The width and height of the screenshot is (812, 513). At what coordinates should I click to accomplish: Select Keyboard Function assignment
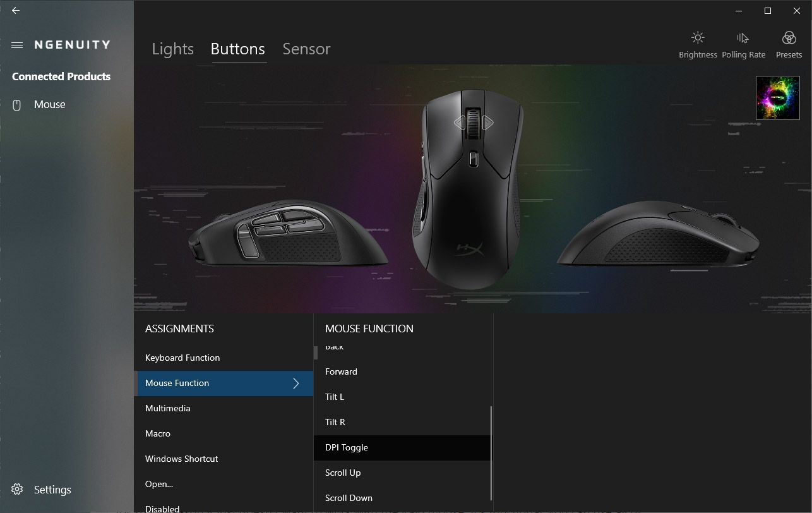[x=224, y=358]
